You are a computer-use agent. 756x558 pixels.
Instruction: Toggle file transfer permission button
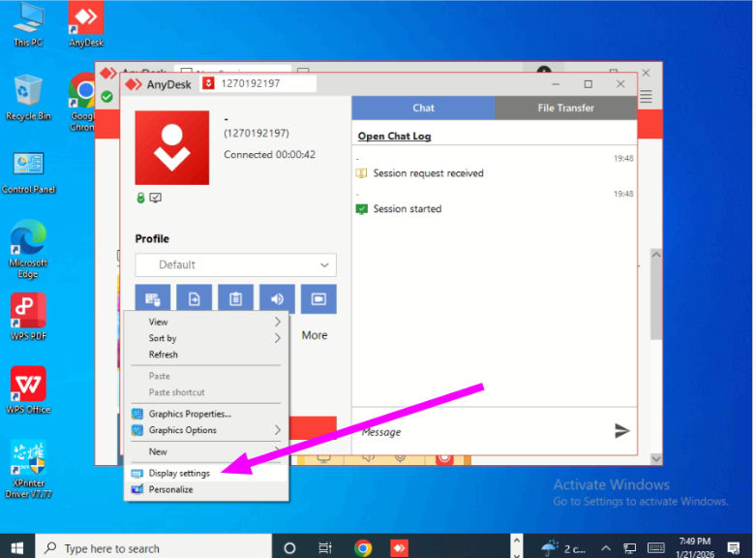coord(194,299)
